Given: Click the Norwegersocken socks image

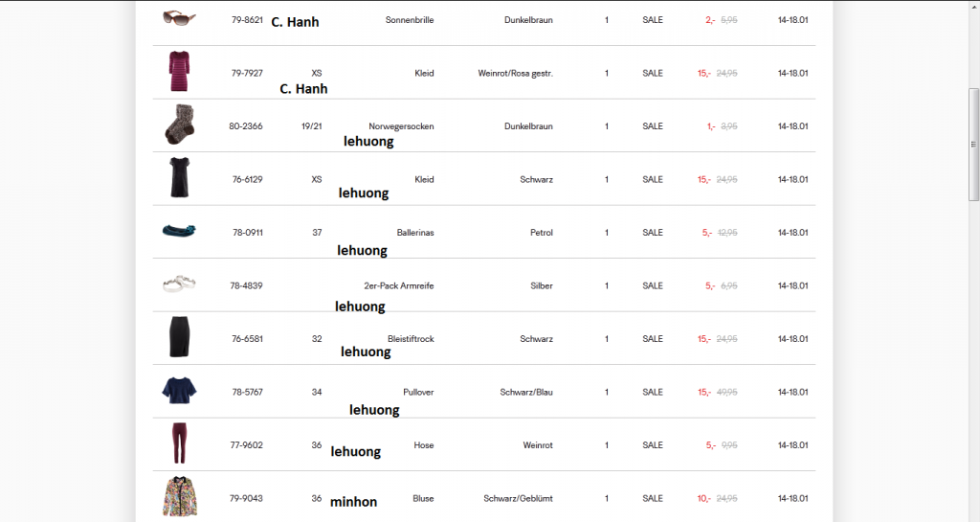Looking at the screenshot, I should click(179, 125).
